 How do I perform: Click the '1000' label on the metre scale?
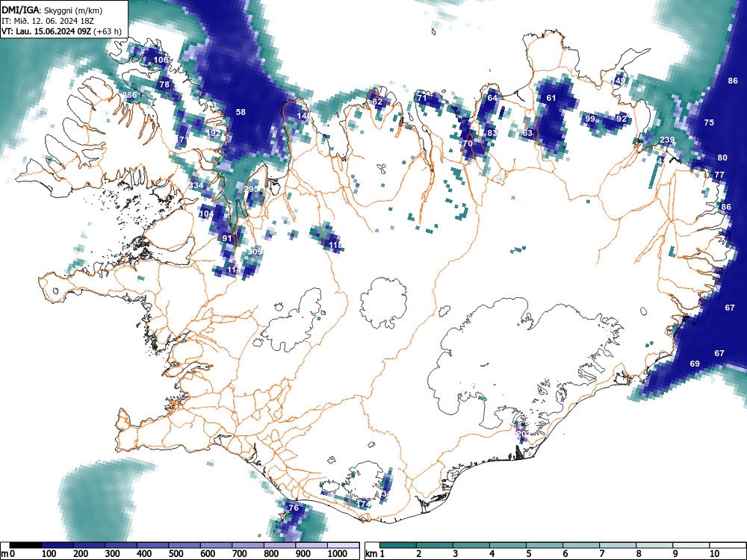338,553
